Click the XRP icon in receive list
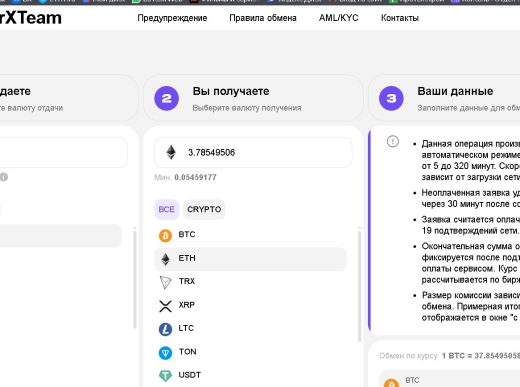 tap(165, 306)
